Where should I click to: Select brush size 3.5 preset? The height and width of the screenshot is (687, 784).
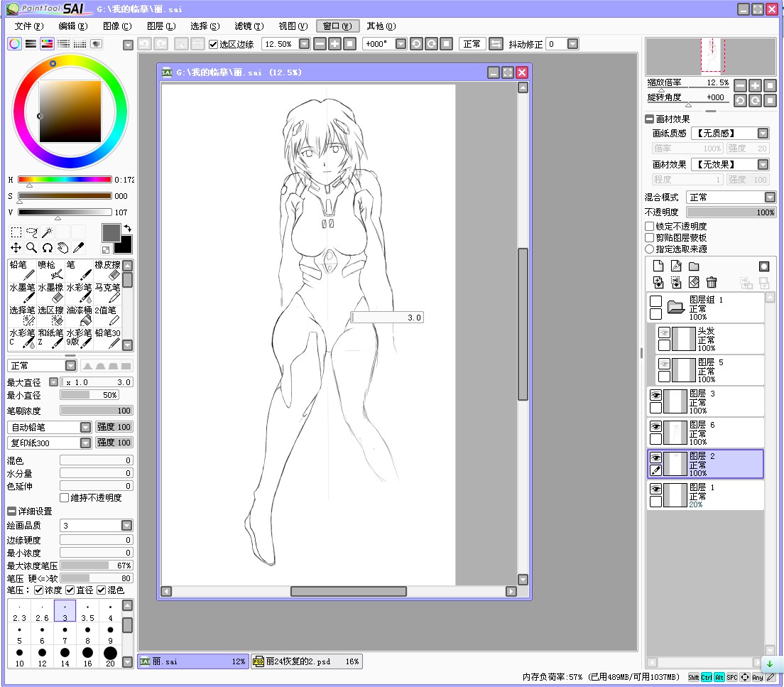tap(87, 612)
